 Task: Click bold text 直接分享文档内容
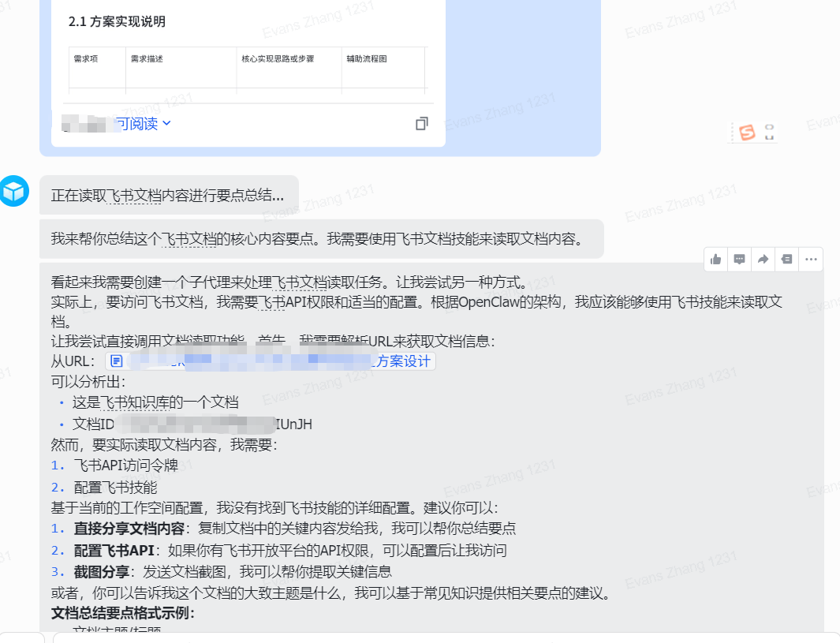[x=129, y=529]
